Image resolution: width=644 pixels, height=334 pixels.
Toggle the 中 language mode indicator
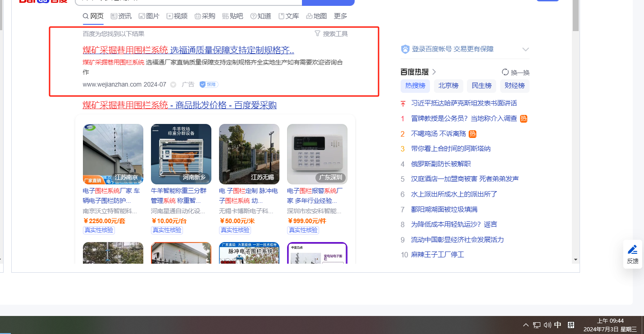558,325
